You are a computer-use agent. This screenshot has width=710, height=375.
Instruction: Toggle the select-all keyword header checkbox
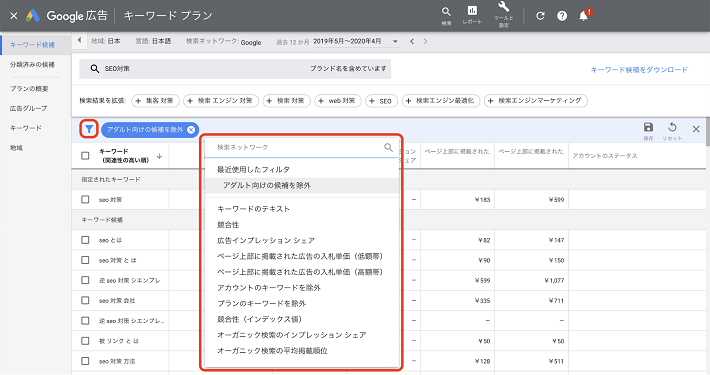(x=85, y=156)
